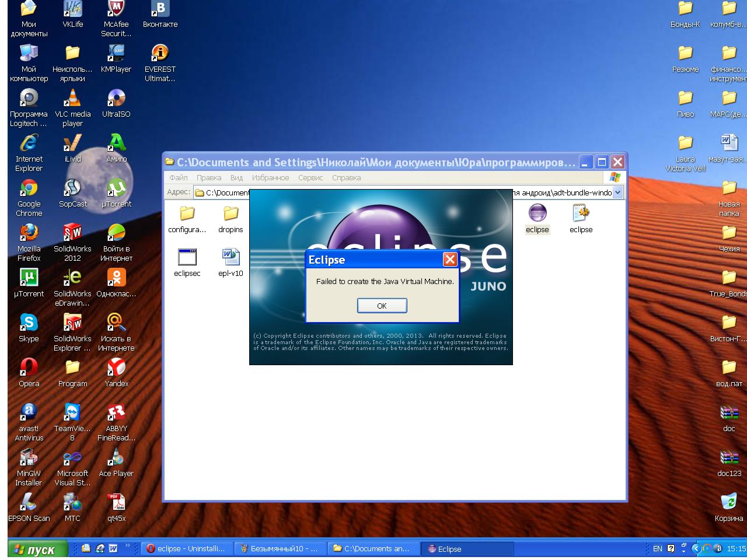Open the Вид menu in Explorer

tap(236, 177)
